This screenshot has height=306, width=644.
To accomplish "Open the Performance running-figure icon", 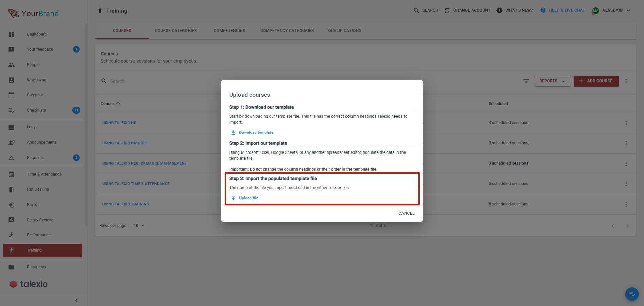I will point(11,235).
